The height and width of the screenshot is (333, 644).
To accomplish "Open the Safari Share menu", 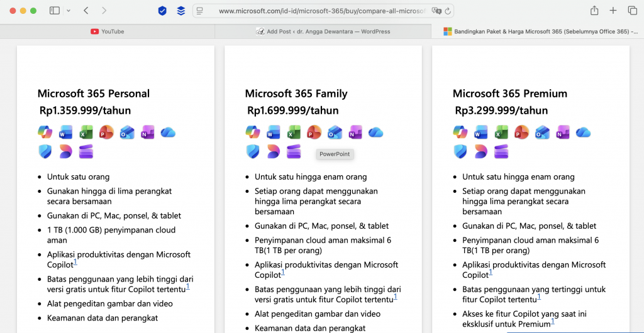I will click(x=594, y=11).
